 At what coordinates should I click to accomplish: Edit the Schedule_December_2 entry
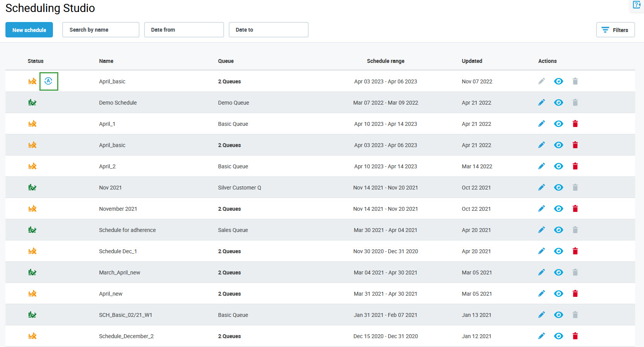click(x=542, y=336)
